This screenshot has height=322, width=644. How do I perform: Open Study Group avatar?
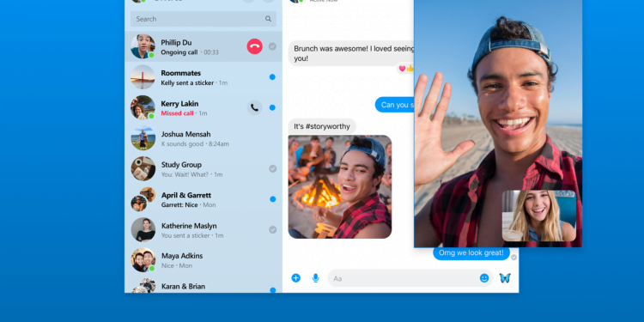[x=143, y=168]
